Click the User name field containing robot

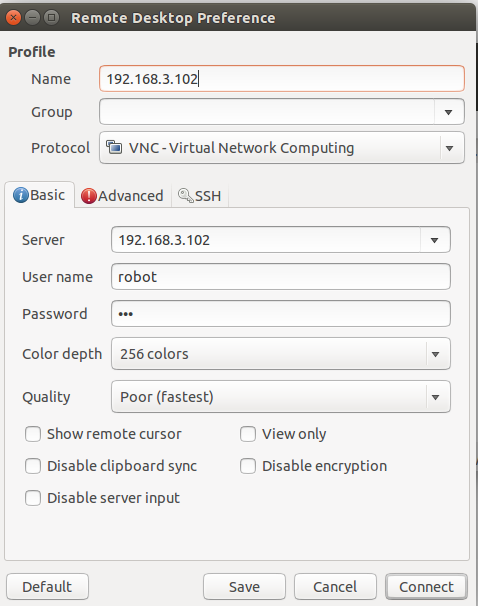[x=281, y=277]
